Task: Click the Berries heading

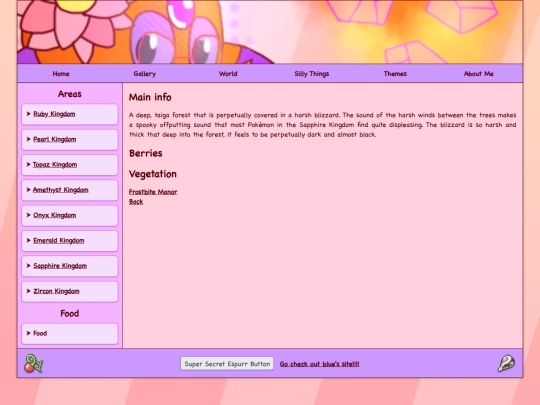Action: click(x=146, y=153)
